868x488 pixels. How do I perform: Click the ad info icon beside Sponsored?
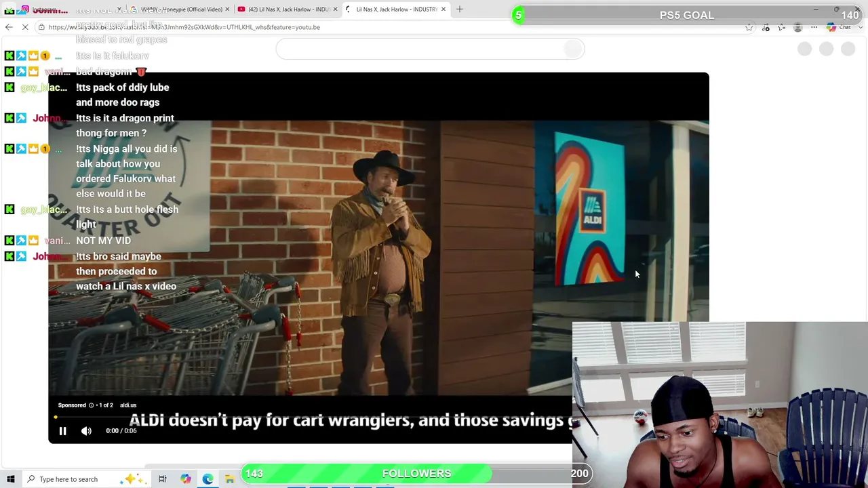pyautogui.click(x=91, y=405)
